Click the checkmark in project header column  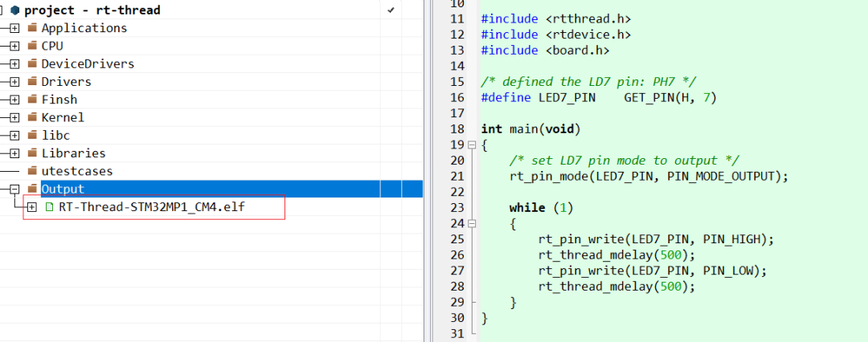click(x=391, y=10)
